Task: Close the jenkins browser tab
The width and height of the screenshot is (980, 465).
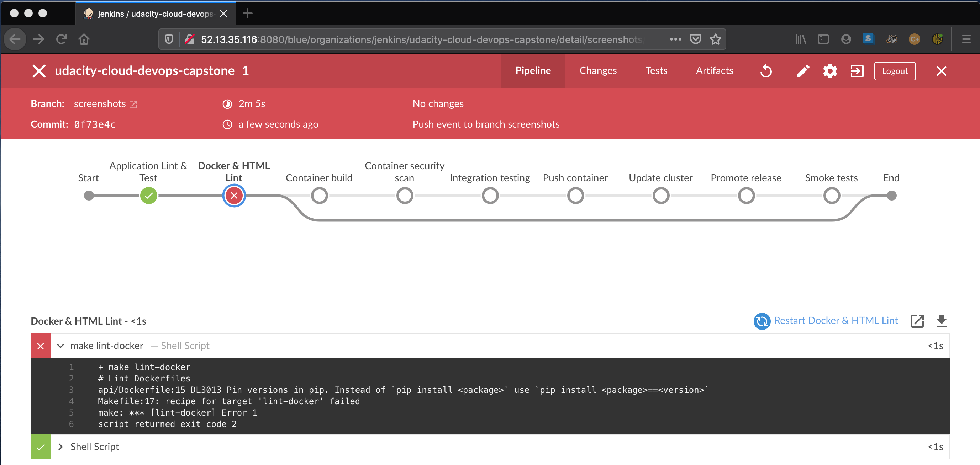Action: tap(224, 14)
